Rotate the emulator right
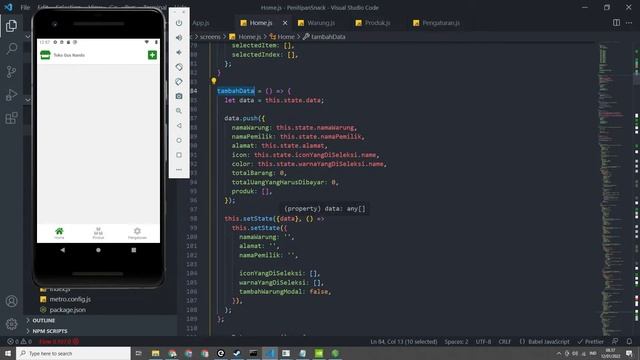 pyautogui.click(x=179, y=82)
